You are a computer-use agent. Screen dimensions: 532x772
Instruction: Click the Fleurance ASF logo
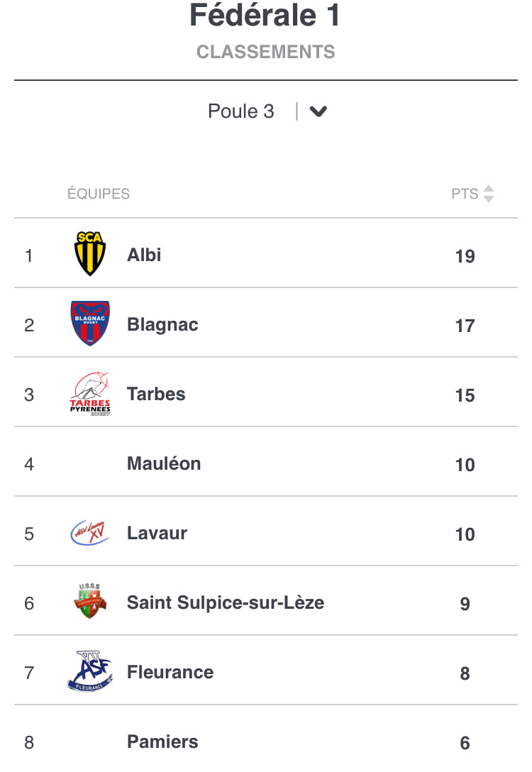pyautogui.click(x=90, y=671)
